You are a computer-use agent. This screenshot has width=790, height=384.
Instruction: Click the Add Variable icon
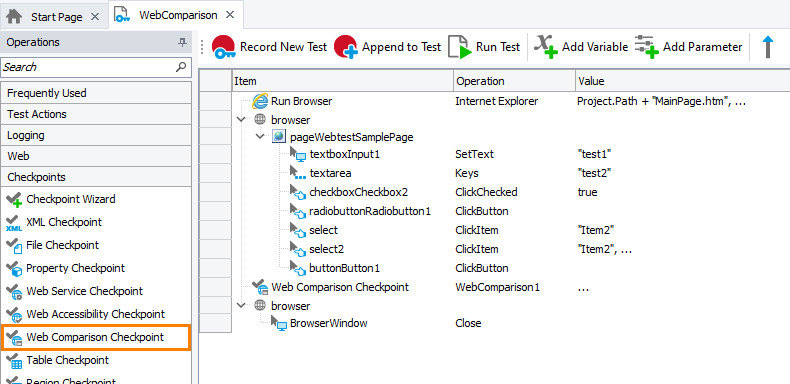pos(546,47)
